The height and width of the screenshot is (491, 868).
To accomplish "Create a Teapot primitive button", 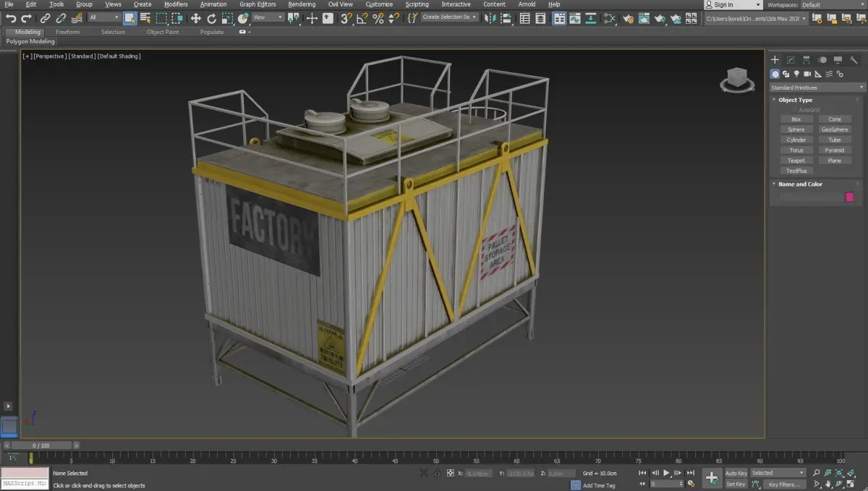I will [x=796, y=161].
